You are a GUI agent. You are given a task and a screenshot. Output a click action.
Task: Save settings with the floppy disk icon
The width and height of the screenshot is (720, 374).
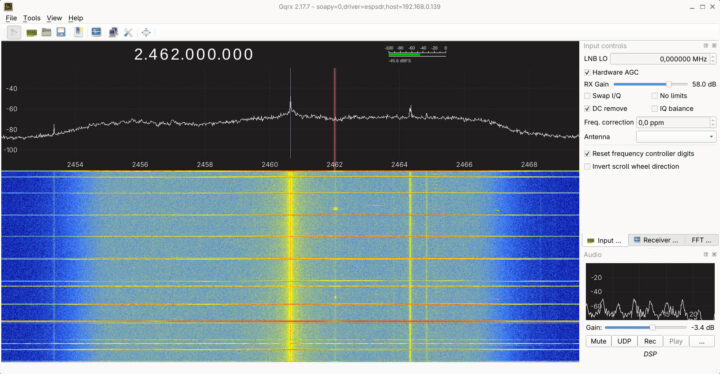pyautogui.click(x=61, y=32)
